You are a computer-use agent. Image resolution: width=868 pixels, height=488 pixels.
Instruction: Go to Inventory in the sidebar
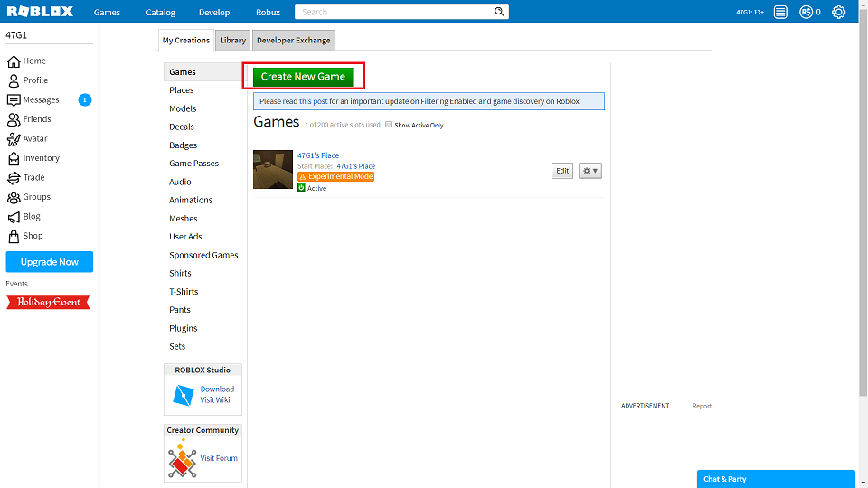coord(33,157)
